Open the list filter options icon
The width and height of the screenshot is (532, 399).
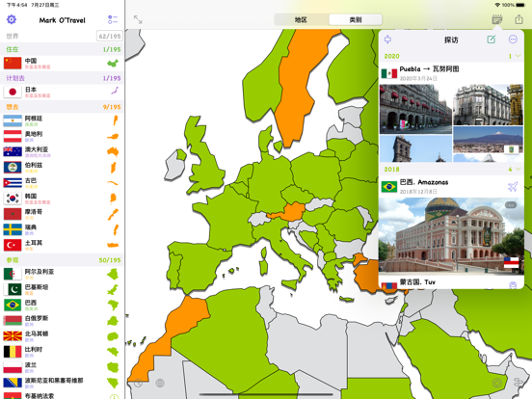pyautogui.click(x=113, y=19)
